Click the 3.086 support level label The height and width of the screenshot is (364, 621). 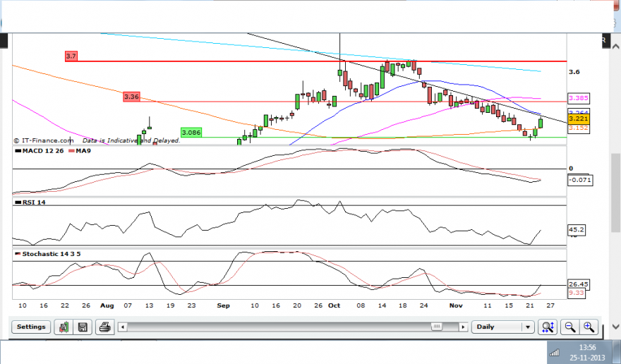pos(191,133)
